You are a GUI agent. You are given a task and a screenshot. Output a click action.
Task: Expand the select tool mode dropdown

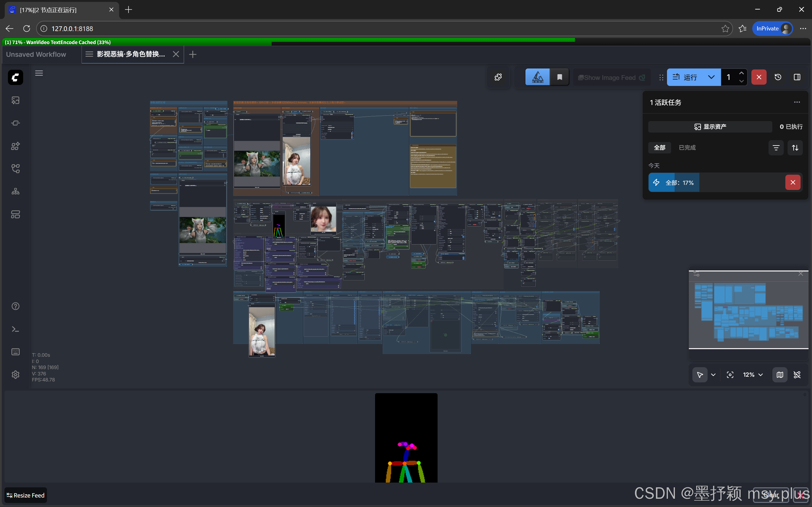pos(713,375)
